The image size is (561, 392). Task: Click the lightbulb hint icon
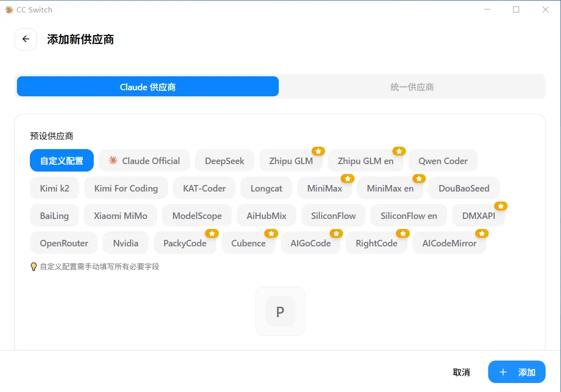33,267
